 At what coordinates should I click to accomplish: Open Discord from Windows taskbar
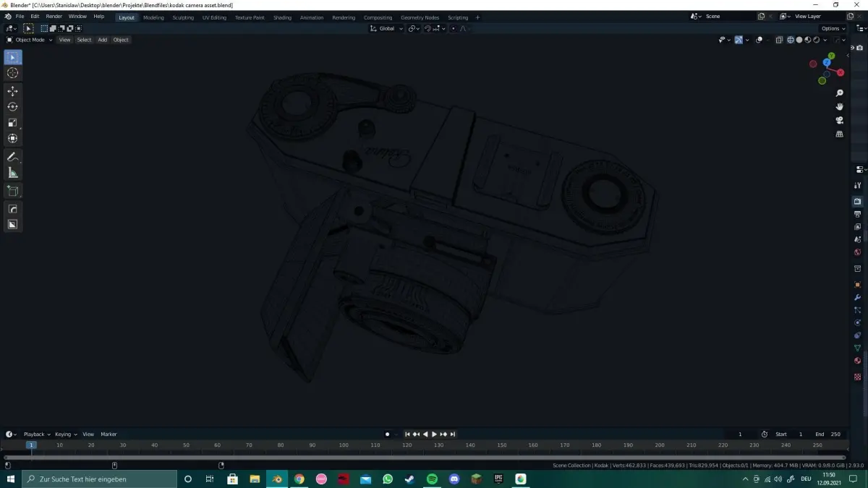[454, 479]
